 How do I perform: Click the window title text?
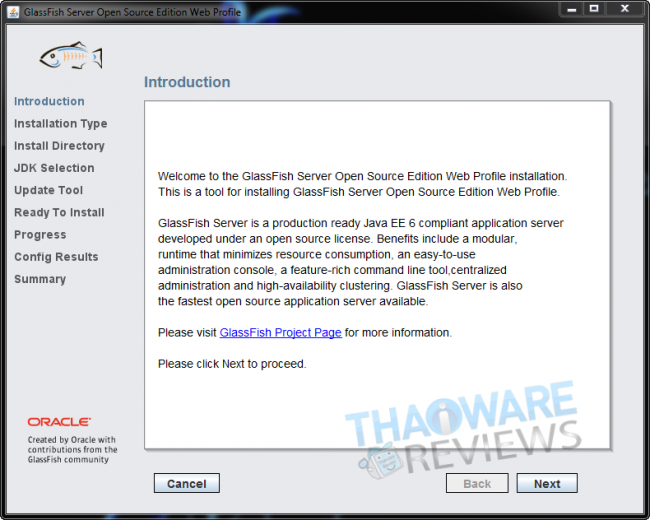coord(132,12)
